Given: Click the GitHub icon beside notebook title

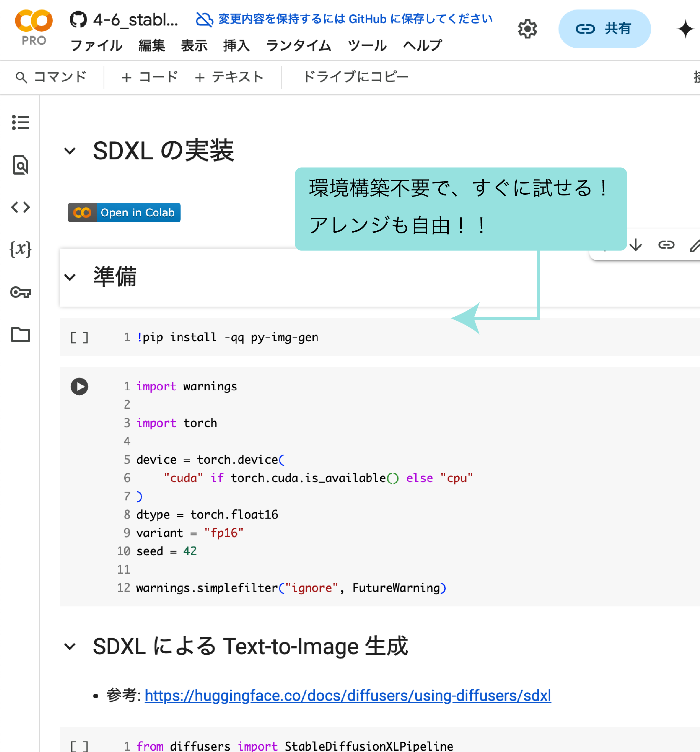Looking at the screenshot, I should coord(78,19).
